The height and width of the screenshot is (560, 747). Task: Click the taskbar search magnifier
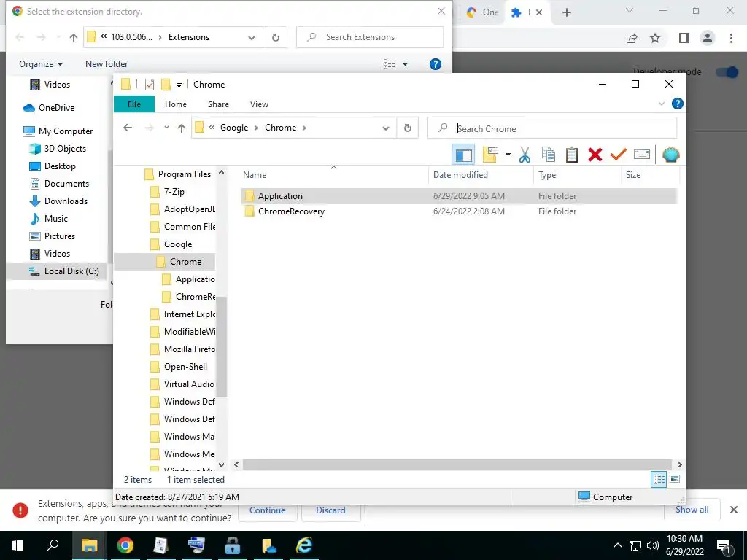pyautogui.click(x=53, y=545)
